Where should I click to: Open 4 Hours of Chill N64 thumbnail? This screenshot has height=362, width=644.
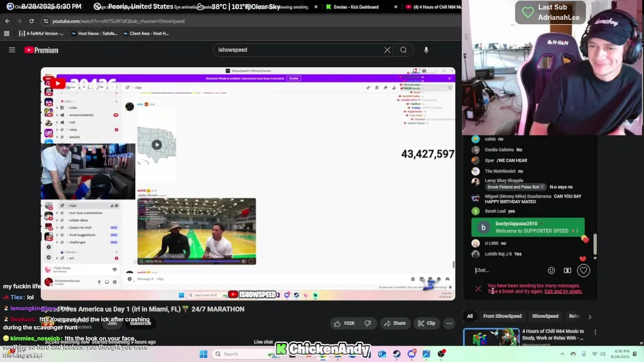[x=491, y=337]
